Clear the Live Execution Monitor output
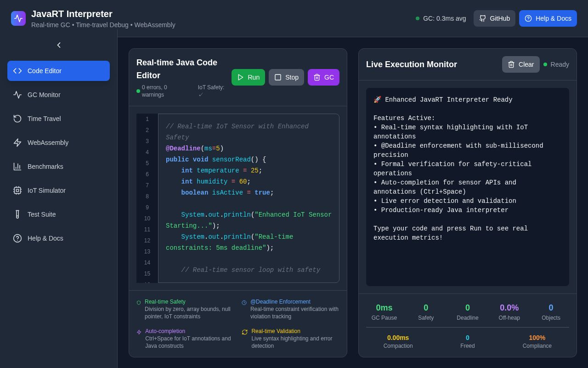 [520, 64]
